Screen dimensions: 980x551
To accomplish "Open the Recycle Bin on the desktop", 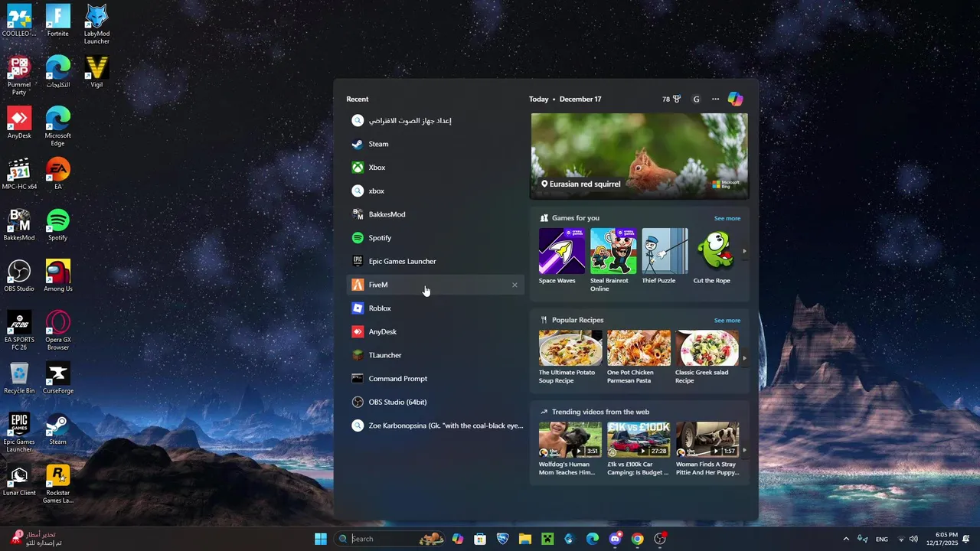I will click(x=19, y=377).
